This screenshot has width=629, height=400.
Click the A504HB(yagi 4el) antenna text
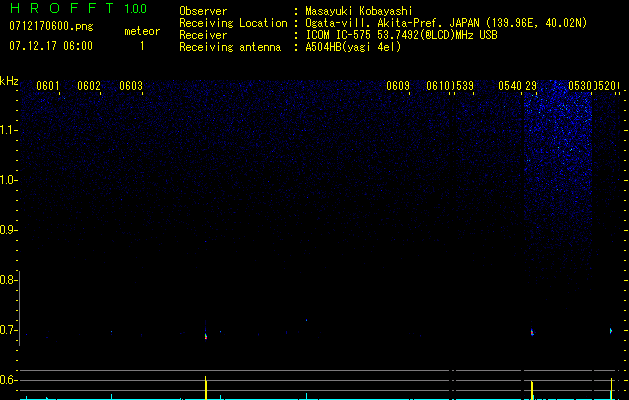353,47
